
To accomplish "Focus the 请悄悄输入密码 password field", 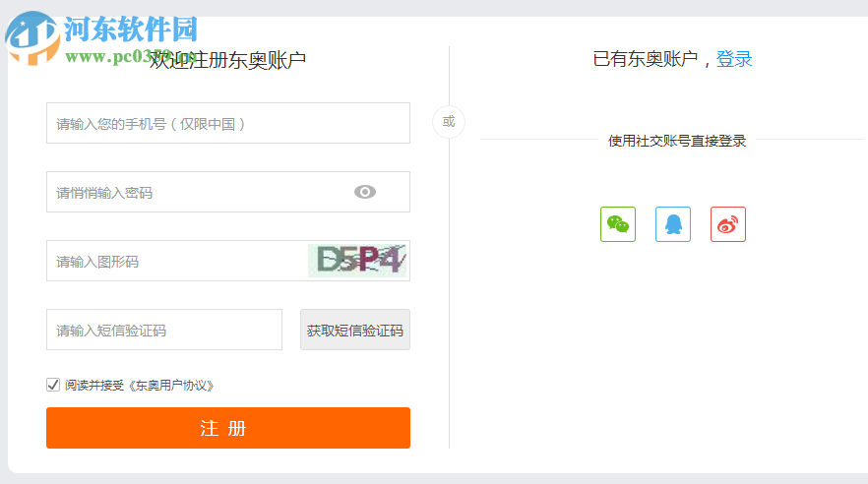I will (x=228, y=192).
